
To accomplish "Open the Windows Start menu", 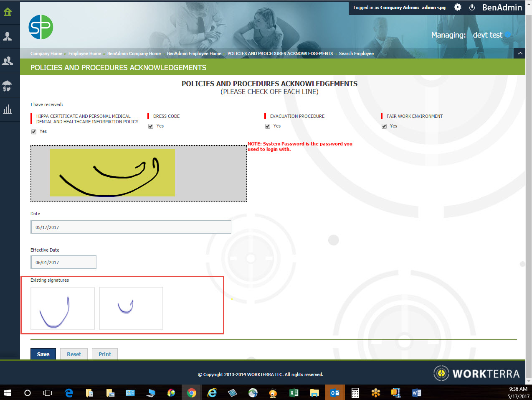I will click(8, 392).
